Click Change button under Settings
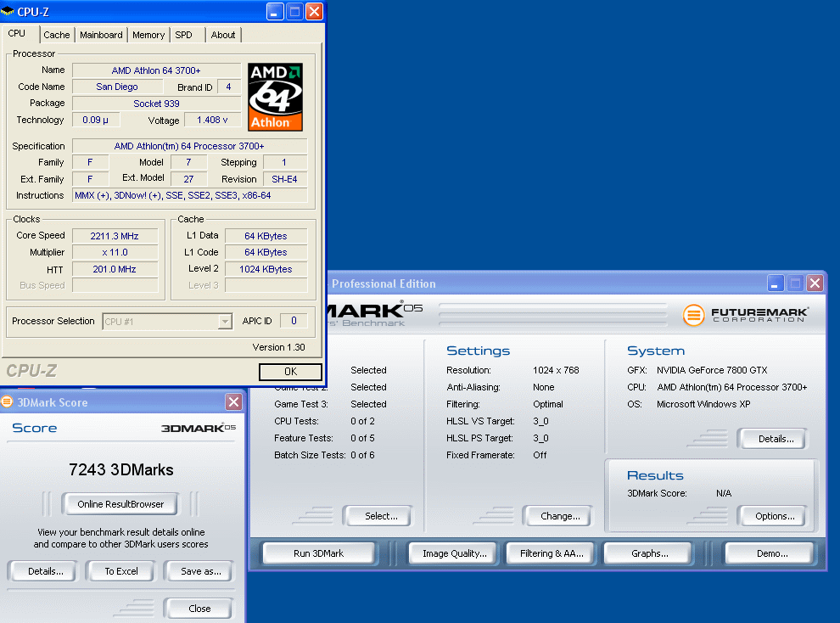Image resolution: width=840 pixels, height=623 pixels. 560,516
